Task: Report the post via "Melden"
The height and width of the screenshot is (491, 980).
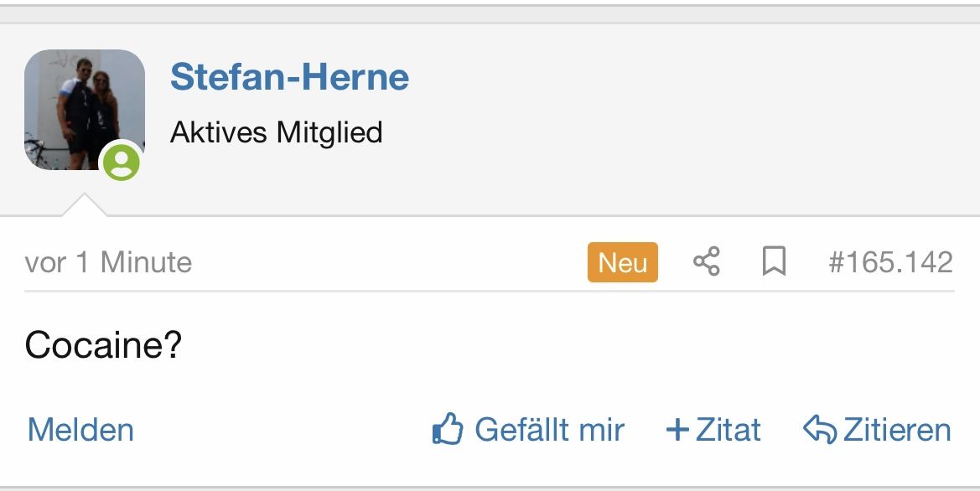Action: 80,430
